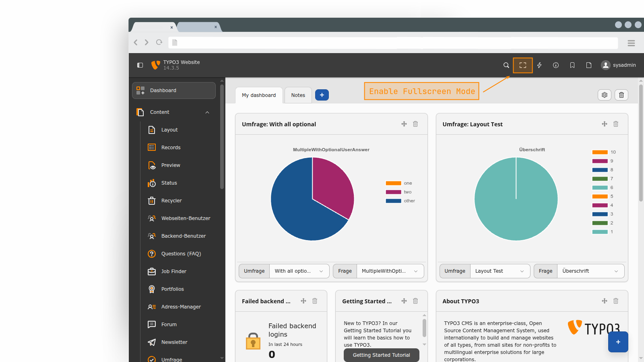Click the Backend-Benutzer module icon

pos(152,236)
